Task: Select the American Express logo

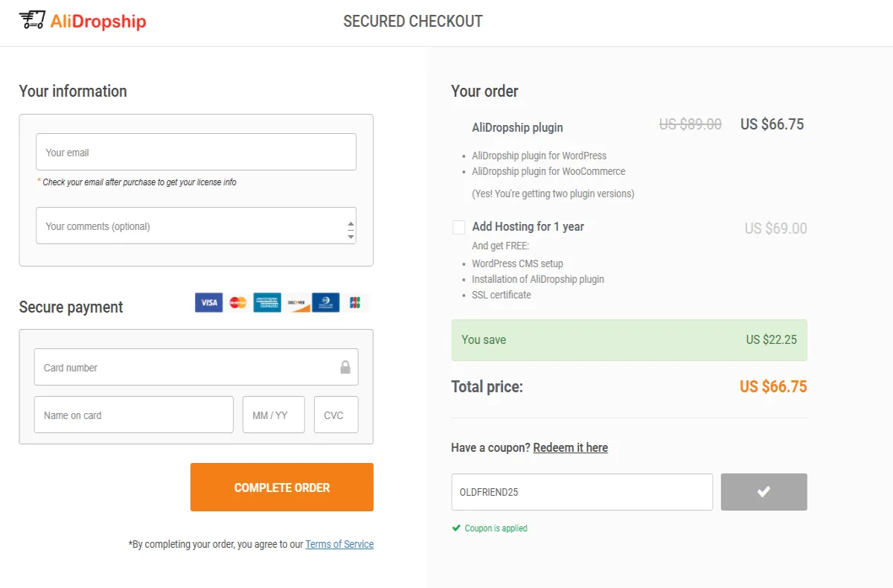Action: coord(266,302)
